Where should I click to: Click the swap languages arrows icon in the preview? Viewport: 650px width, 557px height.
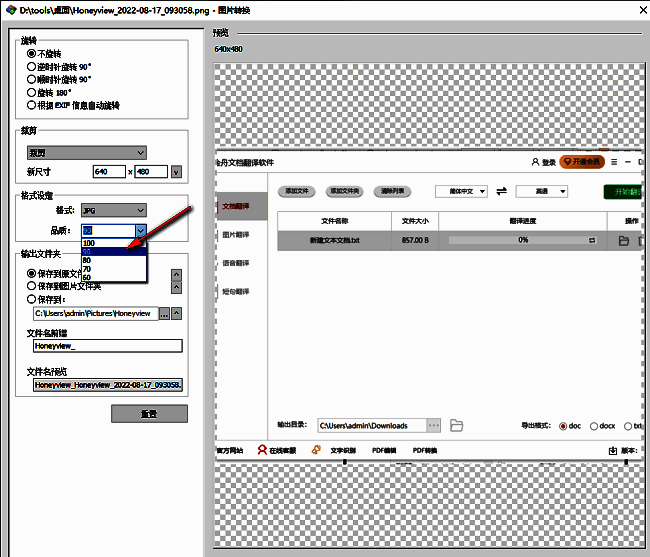pyautogui.click(x=502, y=191)
